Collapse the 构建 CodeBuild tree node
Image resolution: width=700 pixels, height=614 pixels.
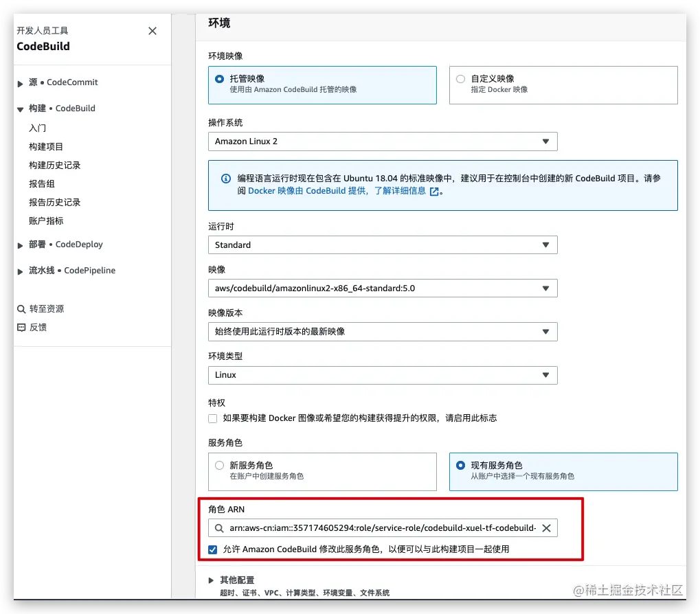point(20,109)
